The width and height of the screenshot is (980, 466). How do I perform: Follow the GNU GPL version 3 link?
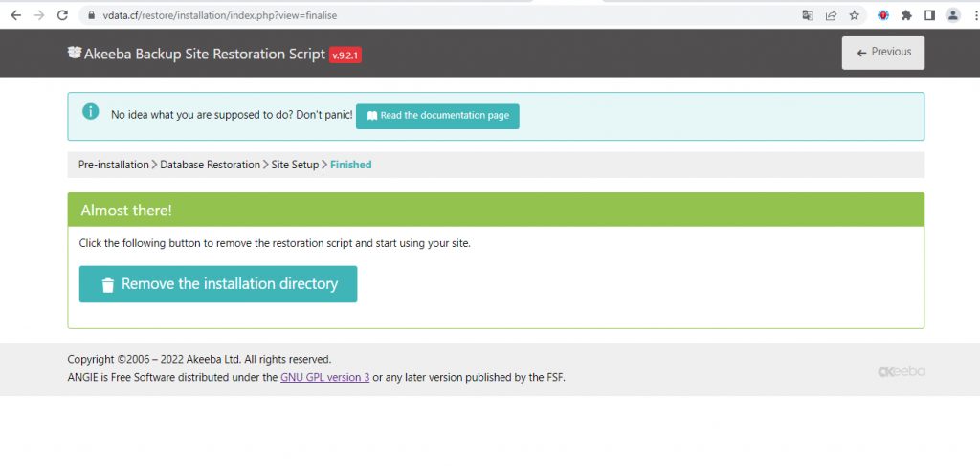click(324, 377)
